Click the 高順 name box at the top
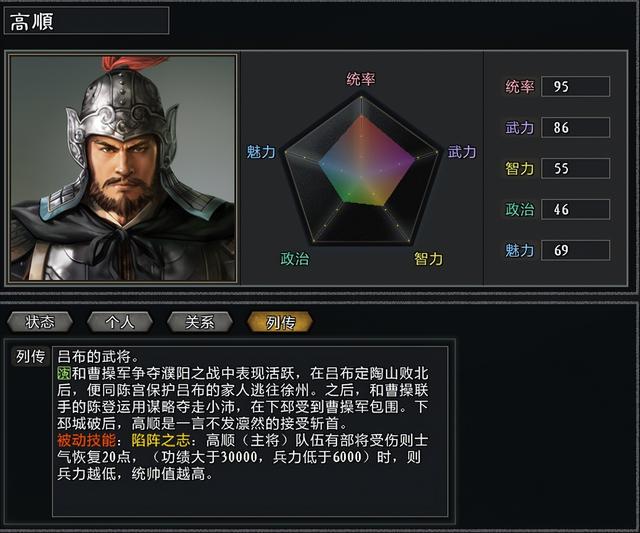 coord(87,21)
